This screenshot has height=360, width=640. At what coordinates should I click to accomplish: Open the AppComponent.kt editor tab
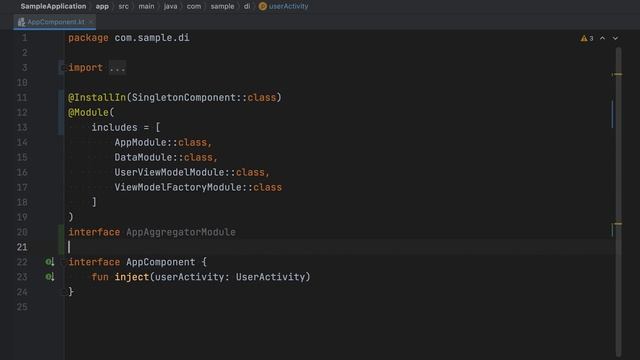(54, 22)
